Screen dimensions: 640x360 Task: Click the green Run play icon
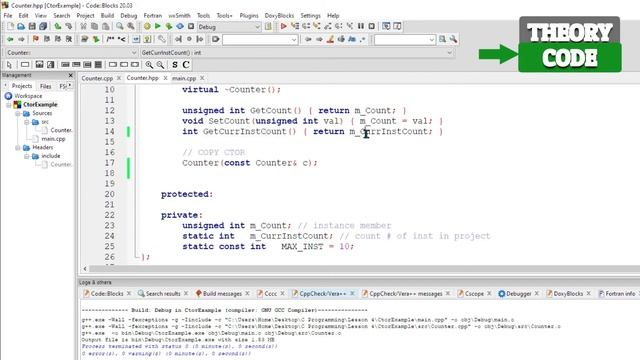tap(158, 27)
